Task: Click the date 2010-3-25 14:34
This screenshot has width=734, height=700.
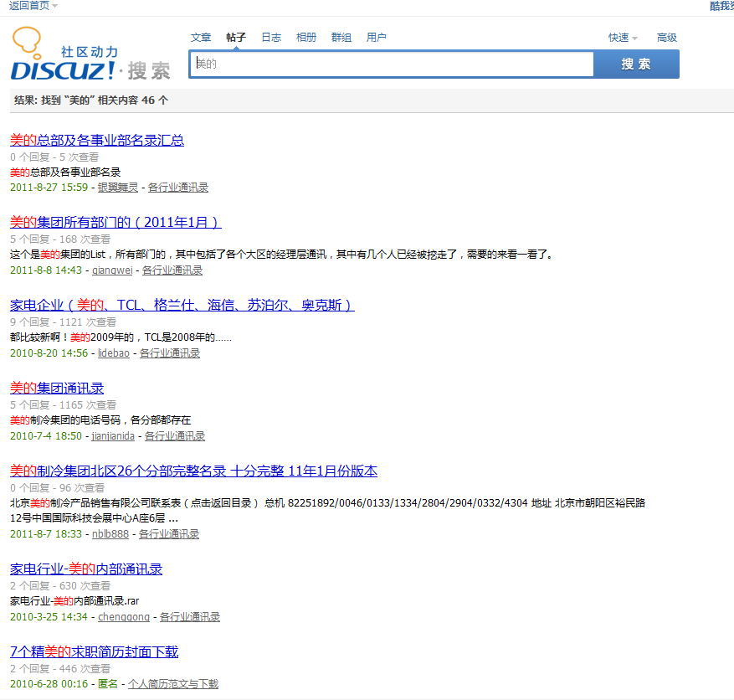Action: 49,616
